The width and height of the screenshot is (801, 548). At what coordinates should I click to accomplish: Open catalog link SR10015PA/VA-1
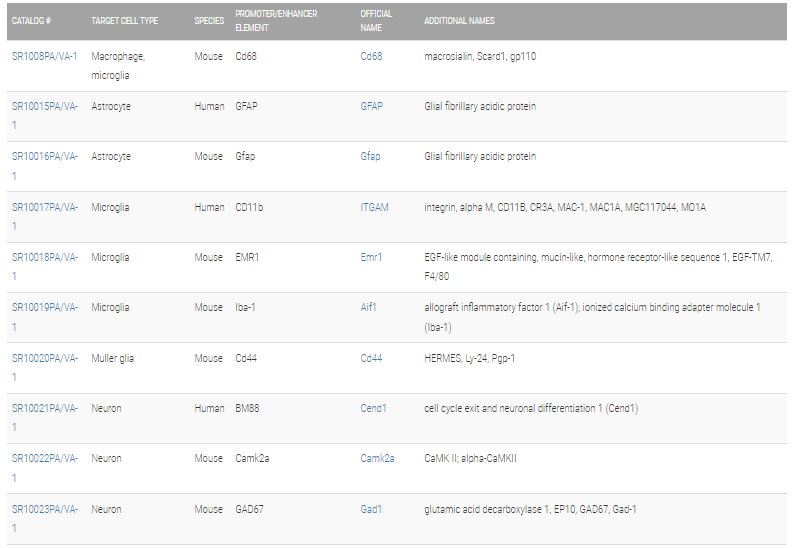click(45, 115)
